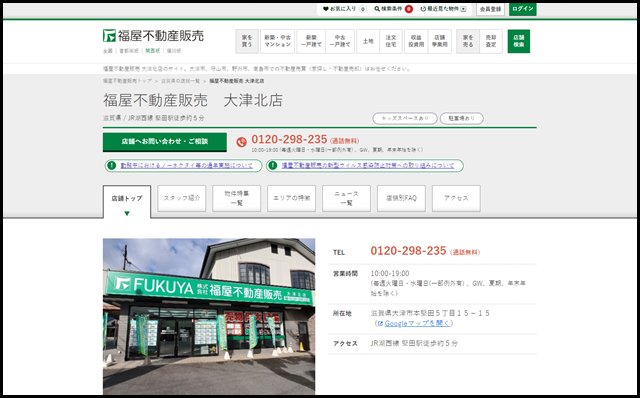Click the header phone number 0120-298-235

[x=289, y=140]
